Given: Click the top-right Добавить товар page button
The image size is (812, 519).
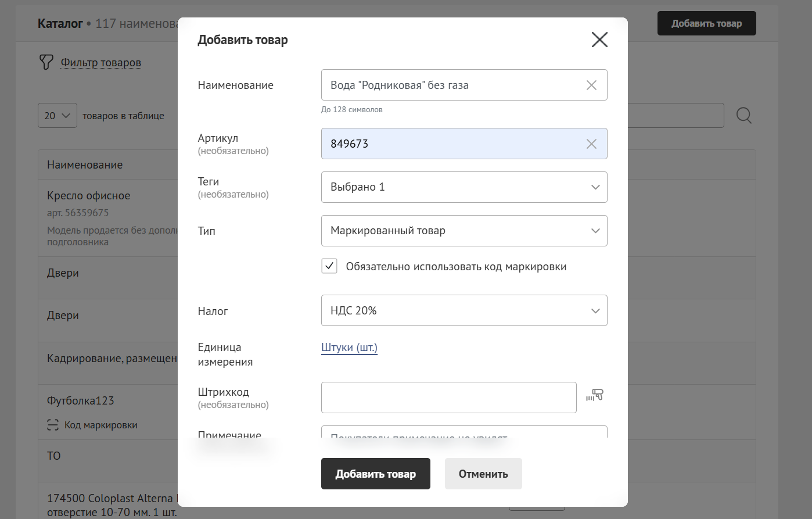Looking at the screenshot, I should (x=706, y=24).
